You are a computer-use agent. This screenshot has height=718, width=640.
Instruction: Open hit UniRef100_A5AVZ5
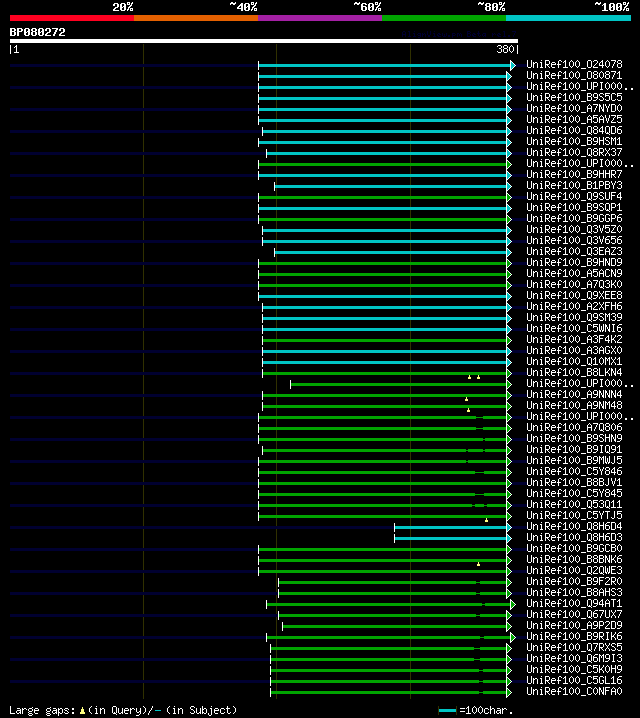pyautogui.click(x=574, y=119)
